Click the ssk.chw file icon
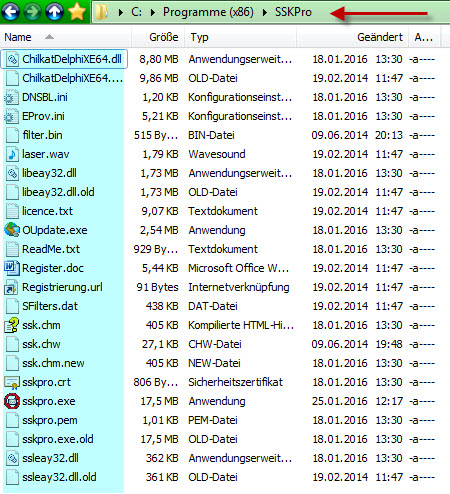The height and width of the screenshot is (494, 450). 12,344
